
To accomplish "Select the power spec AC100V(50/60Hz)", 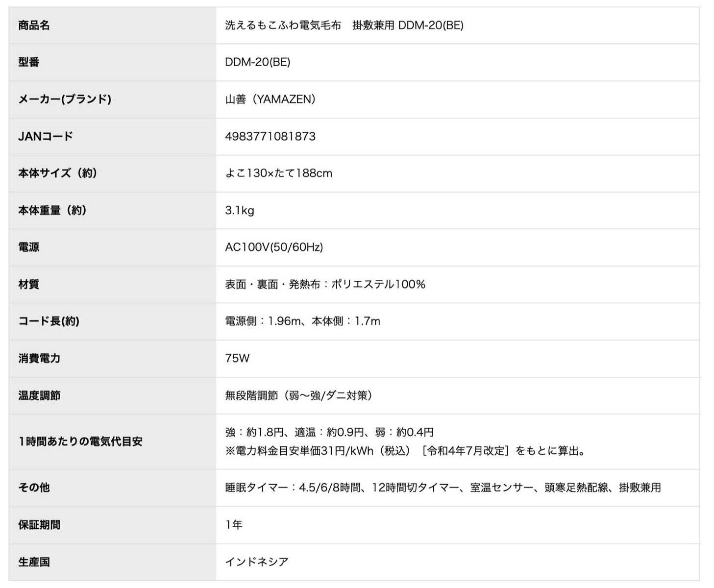I will click(273, 247).
